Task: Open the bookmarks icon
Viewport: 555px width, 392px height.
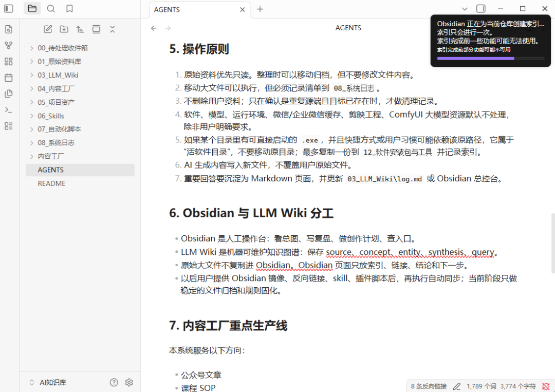Action: pyautogui.click(x=69, y=9)
